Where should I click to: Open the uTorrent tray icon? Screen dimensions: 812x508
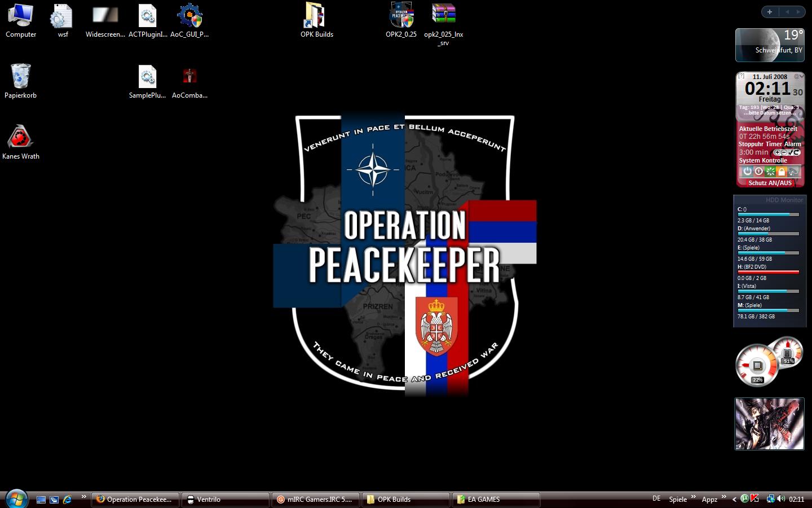pos(744,498)
